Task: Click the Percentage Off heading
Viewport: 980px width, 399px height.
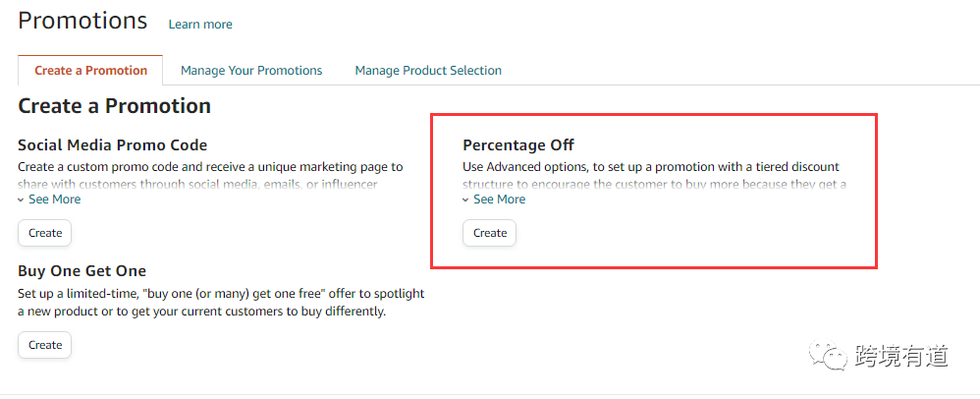Action: click(518, 145)
